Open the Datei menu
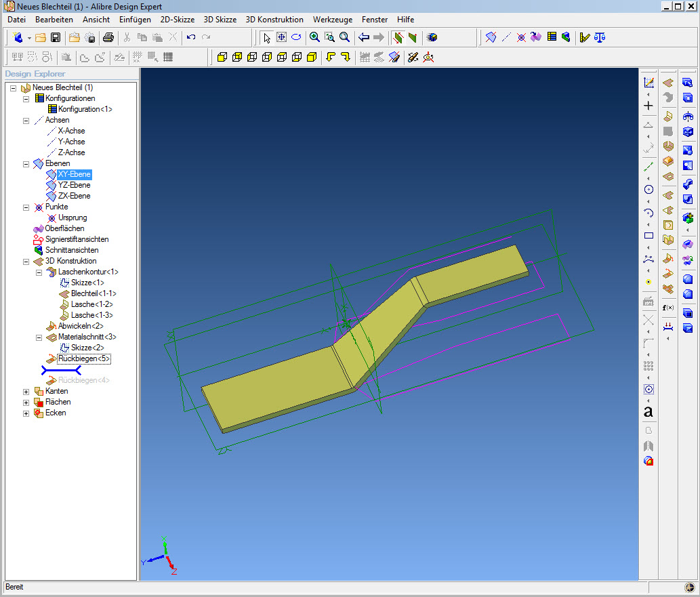This screenshot has width=700, height=597. pyautogui.click(x=16, y=20)
